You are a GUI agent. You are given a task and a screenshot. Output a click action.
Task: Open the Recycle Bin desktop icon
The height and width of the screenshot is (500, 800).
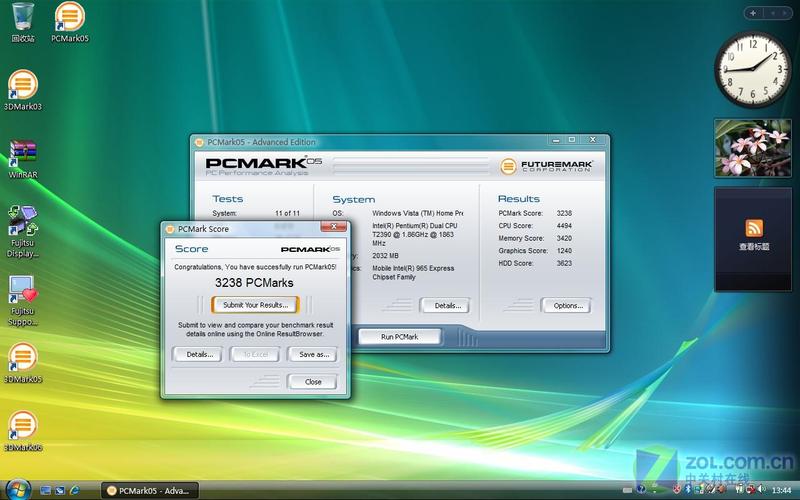tap(23, 21)
